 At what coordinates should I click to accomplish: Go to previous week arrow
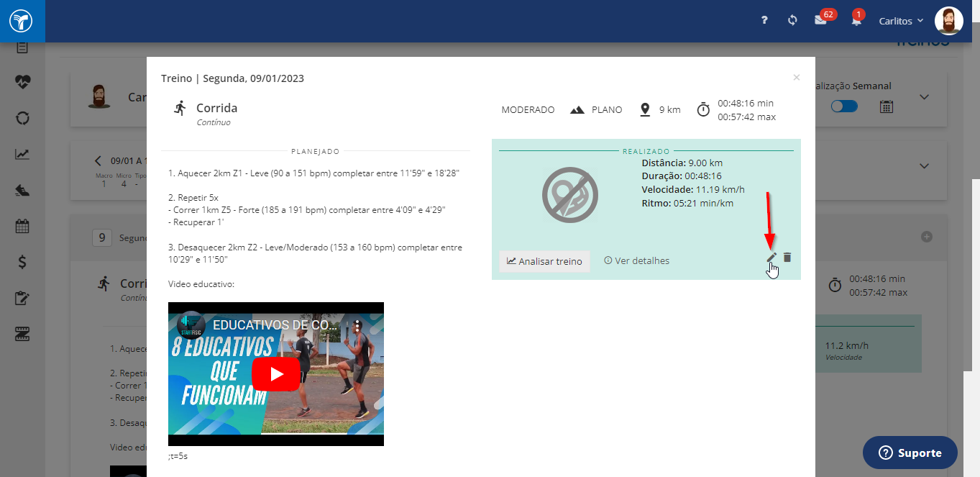pyautogui.click(x=99, y=160)
